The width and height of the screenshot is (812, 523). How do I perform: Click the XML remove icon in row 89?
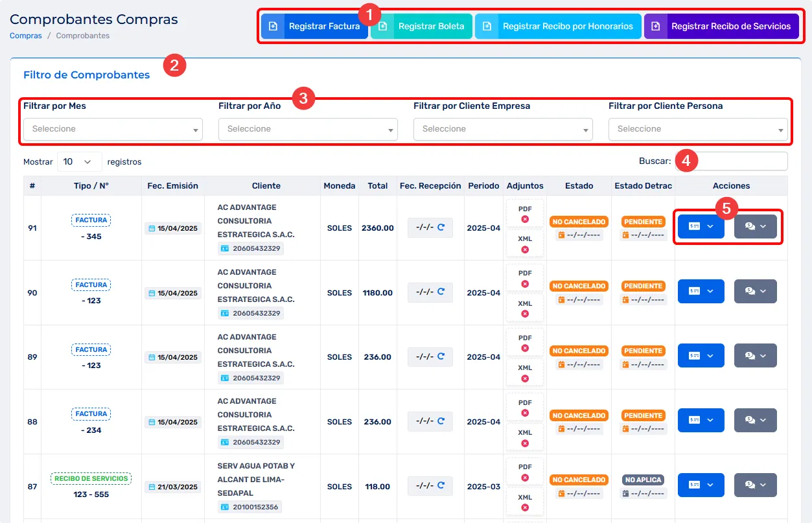point(525,378)
